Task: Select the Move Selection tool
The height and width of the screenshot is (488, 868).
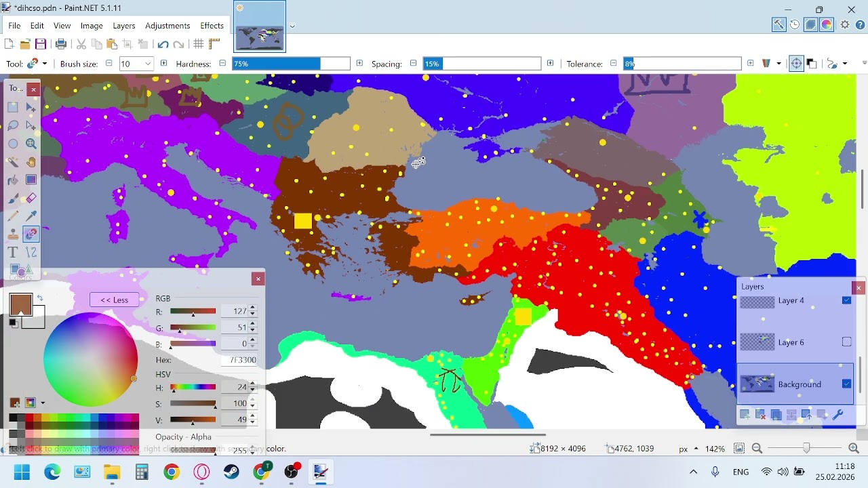Action: (31, 125)
